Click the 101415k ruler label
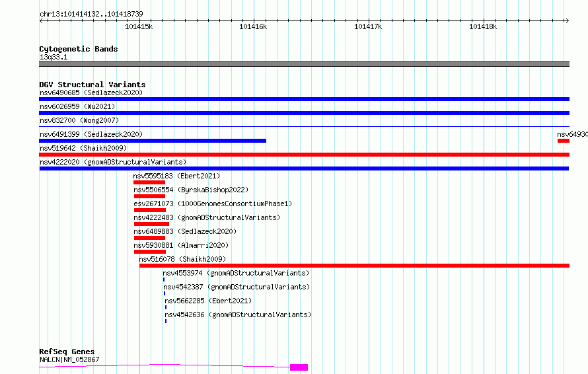Screen dimensions: 588x374 [x=139, y=26]
